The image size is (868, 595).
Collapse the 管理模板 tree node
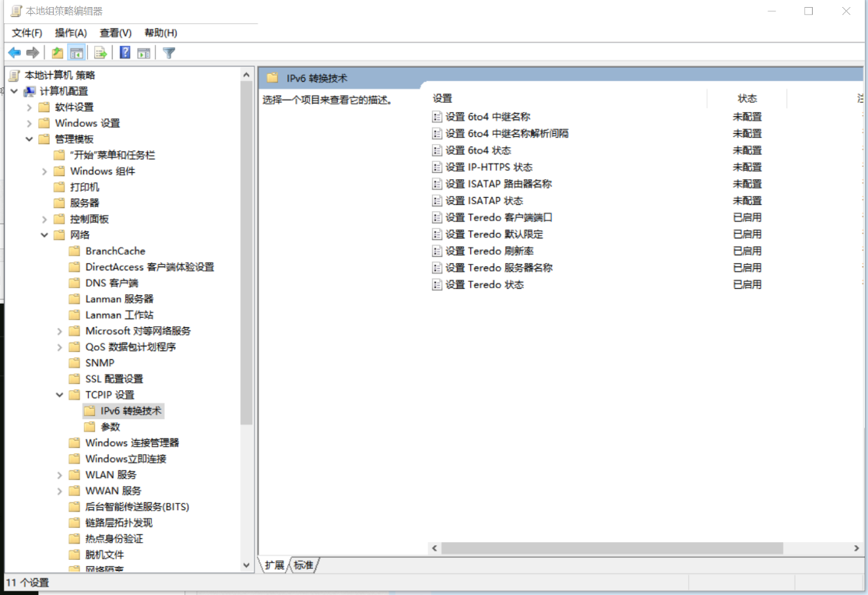[30, 139]
